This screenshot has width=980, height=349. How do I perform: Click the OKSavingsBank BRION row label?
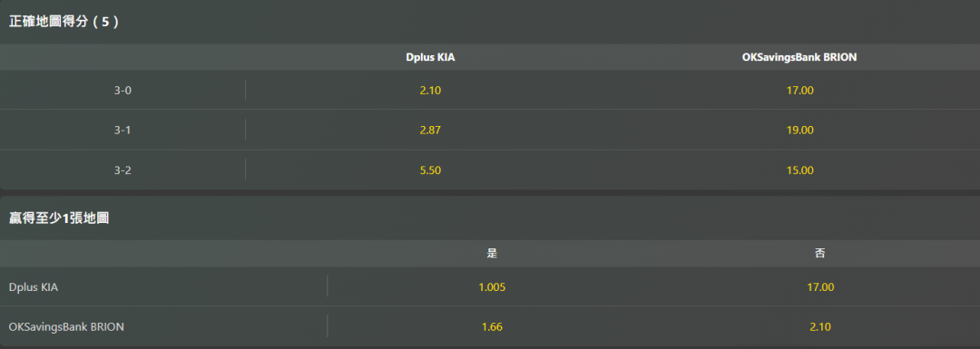pos(66,326)
